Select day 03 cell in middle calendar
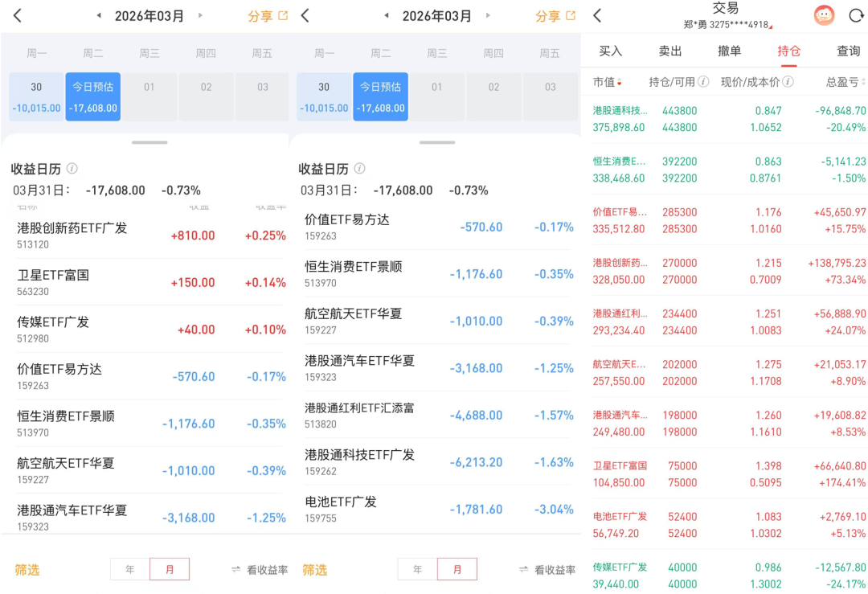The image size is (868, 594). (551, 96)
